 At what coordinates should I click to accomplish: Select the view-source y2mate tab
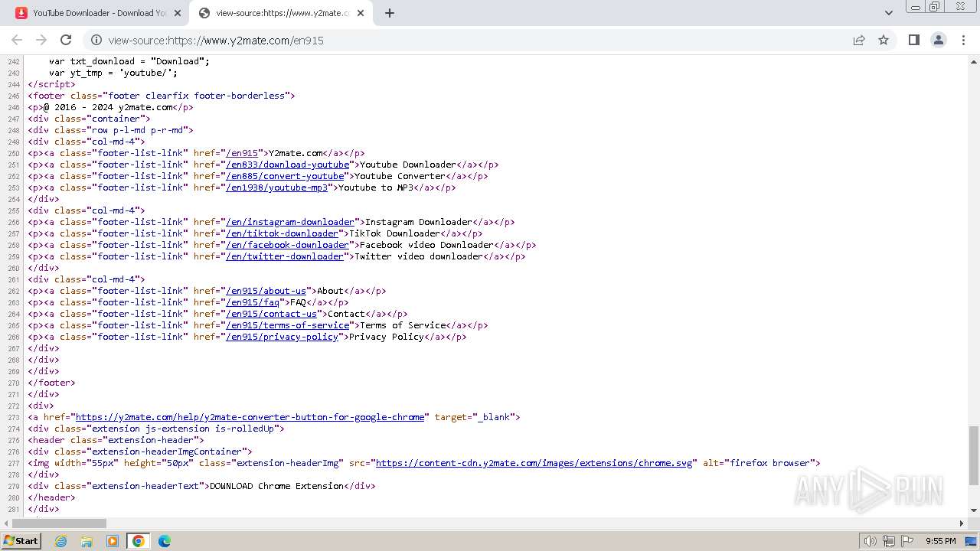(281, 13)
